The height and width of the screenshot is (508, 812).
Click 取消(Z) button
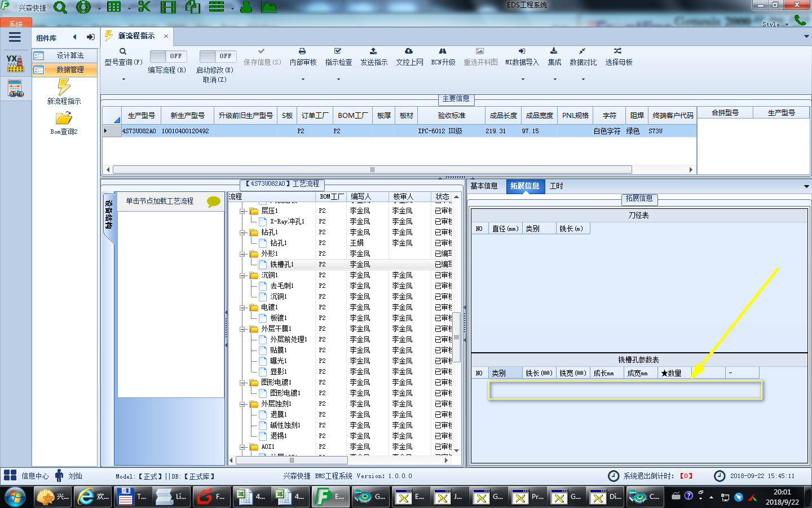point(214,80)
